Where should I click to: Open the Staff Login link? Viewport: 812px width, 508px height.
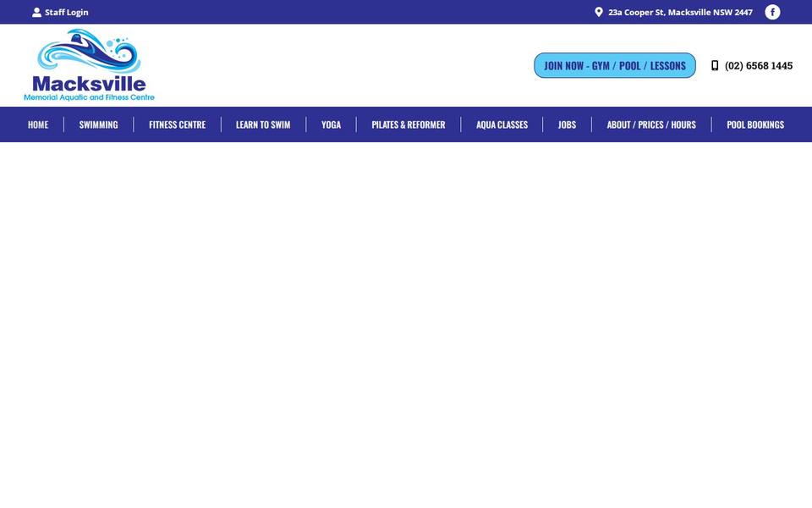click(66, 13)
